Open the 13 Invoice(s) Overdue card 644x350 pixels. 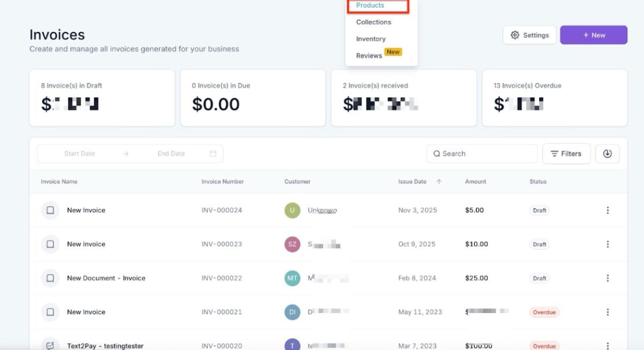(554, 98)
